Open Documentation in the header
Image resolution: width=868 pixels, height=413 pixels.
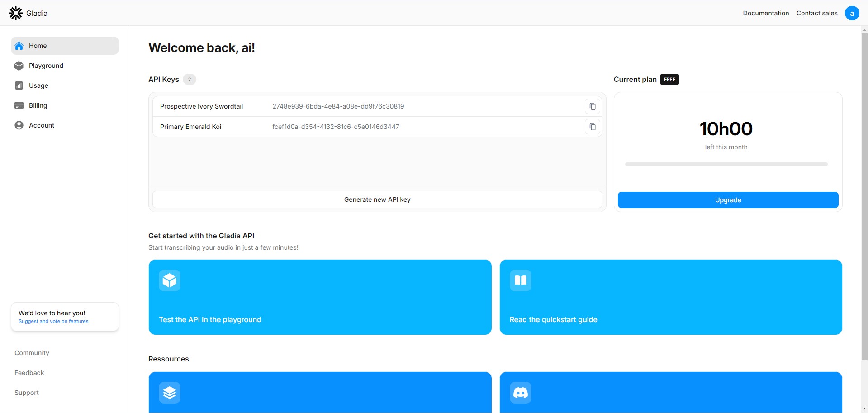[x=766, y=13]
